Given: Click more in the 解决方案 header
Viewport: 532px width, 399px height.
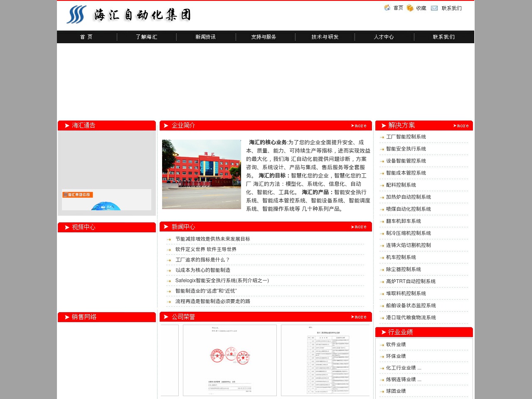Looking at the screenshot, I should (x=461, y=126).
